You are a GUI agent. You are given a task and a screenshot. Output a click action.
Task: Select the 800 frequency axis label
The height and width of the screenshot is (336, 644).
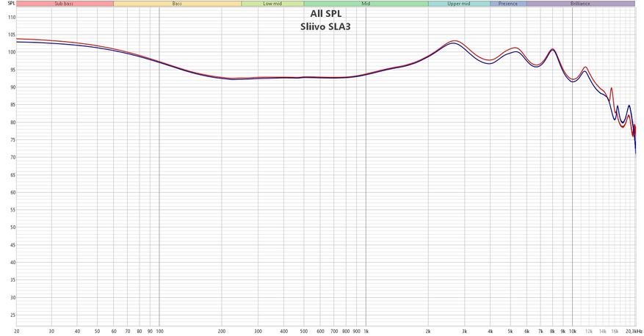(x=346, y=331)
